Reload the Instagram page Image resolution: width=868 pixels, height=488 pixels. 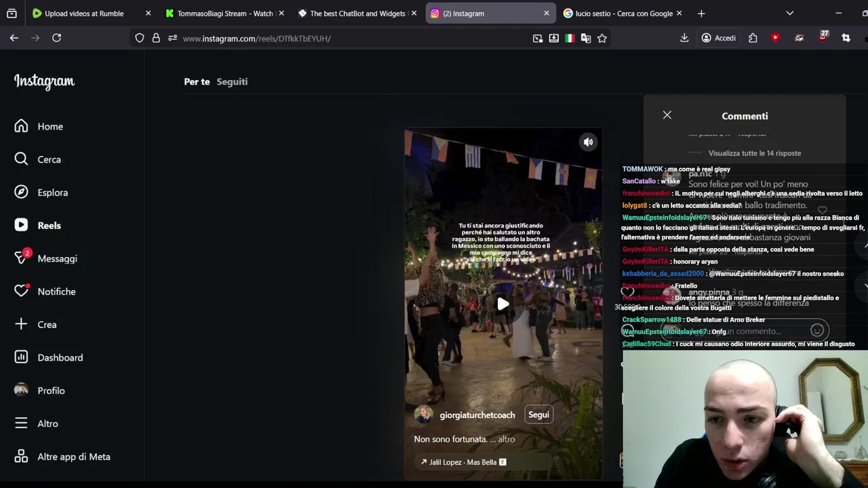57,38
